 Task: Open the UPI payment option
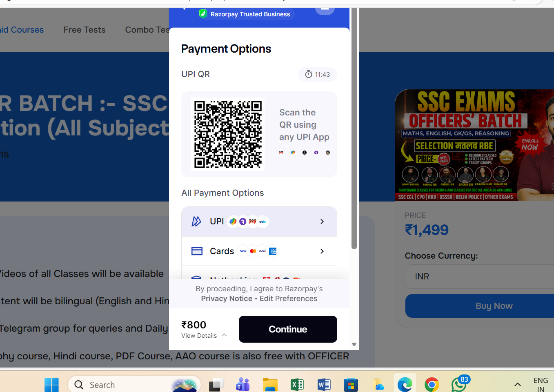pos(259,221)
